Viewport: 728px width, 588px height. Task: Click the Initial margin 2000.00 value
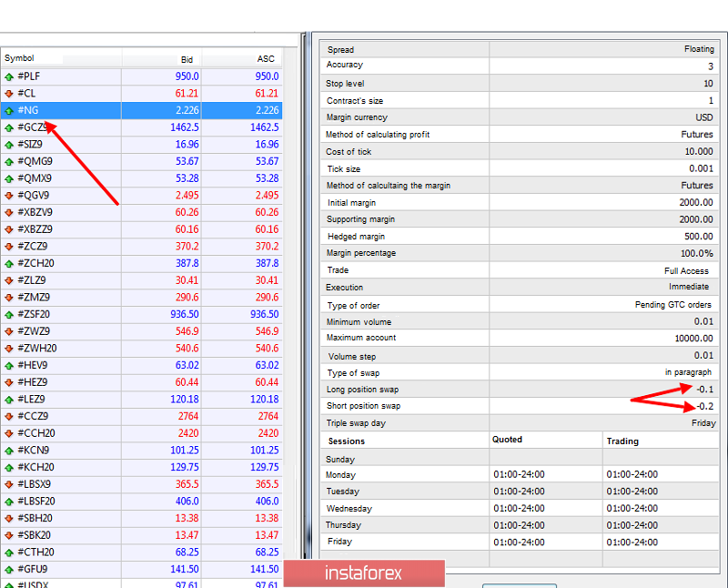pyautogui.click(x=696, y=202)
